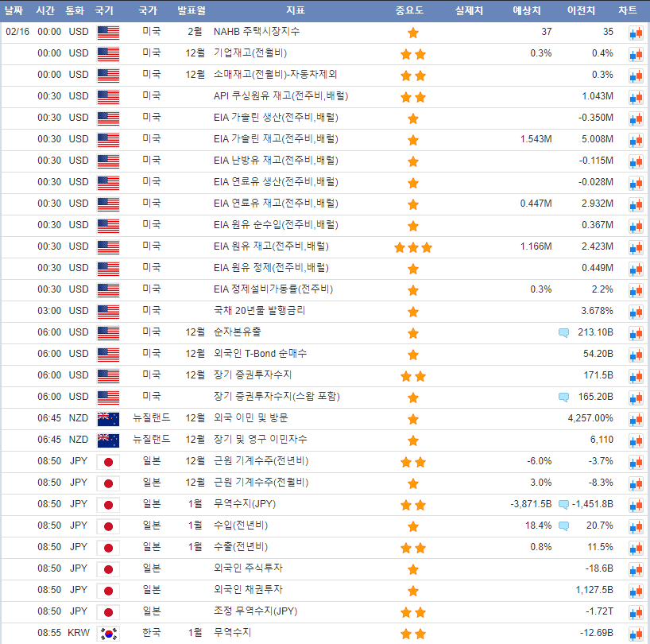This screenshot has width=650, height=644.
Task: Click South Korea flag in the KRW row
Action: (107, 633)
